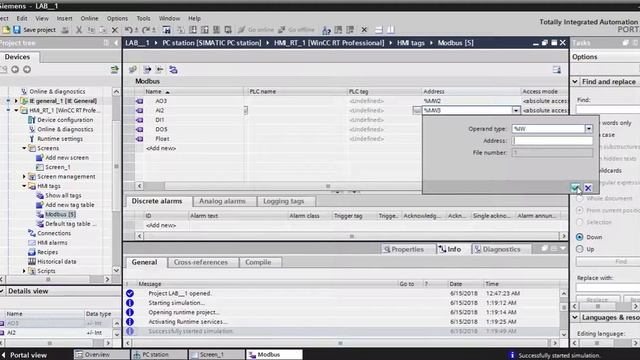Select the Whole document radio option

[580, 199]
